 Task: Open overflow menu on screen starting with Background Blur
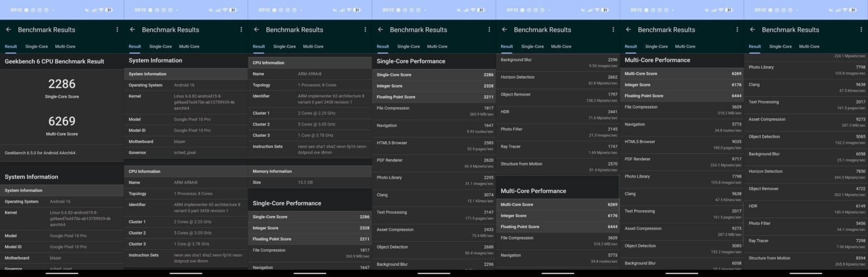pos(613,30)
